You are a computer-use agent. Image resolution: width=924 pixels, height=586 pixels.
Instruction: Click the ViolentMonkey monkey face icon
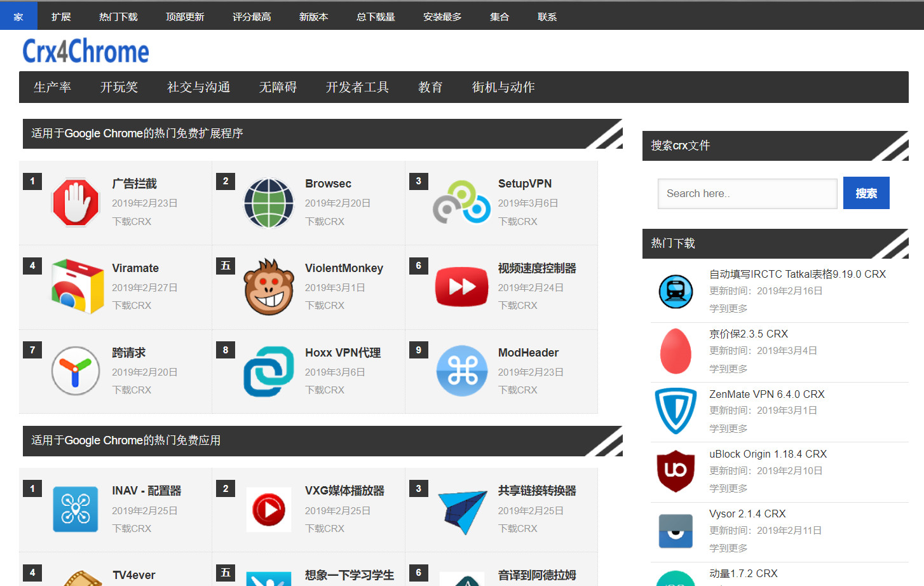click(269, 287)
